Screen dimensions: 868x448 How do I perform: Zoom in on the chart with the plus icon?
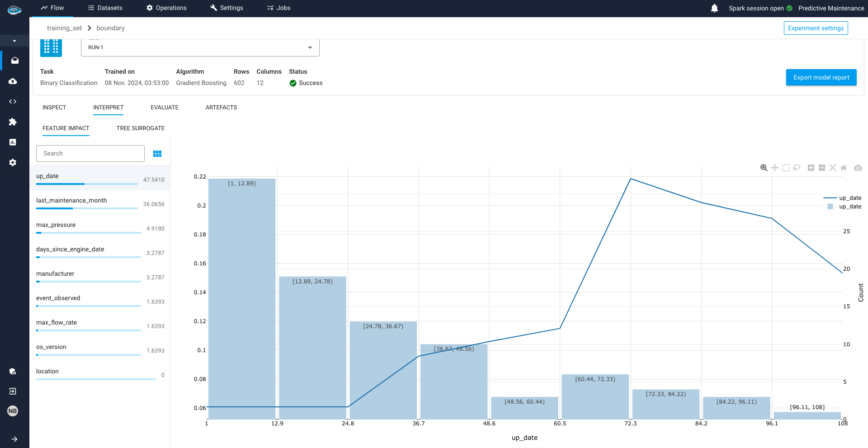pyautogui.click(x=811, y=167)
